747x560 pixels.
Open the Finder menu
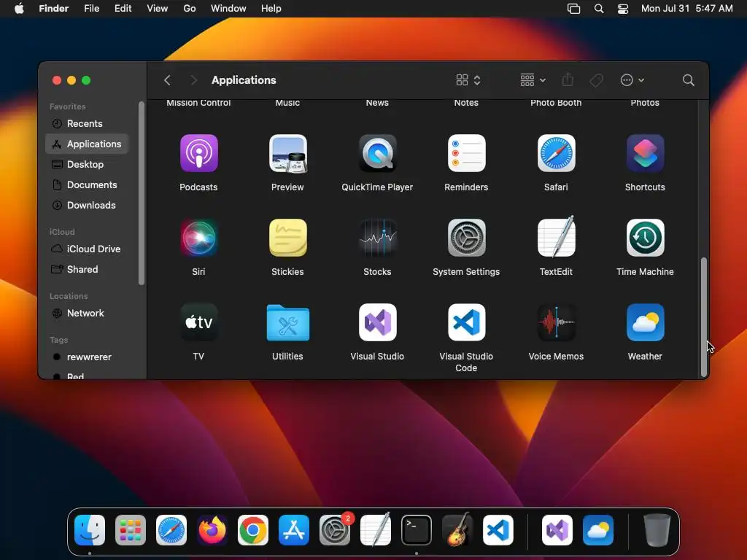[x=54, y=9]
